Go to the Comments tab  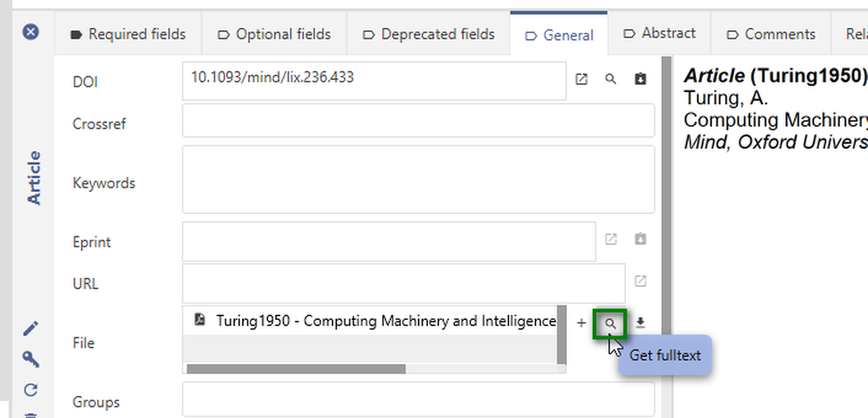pos(771,35)
